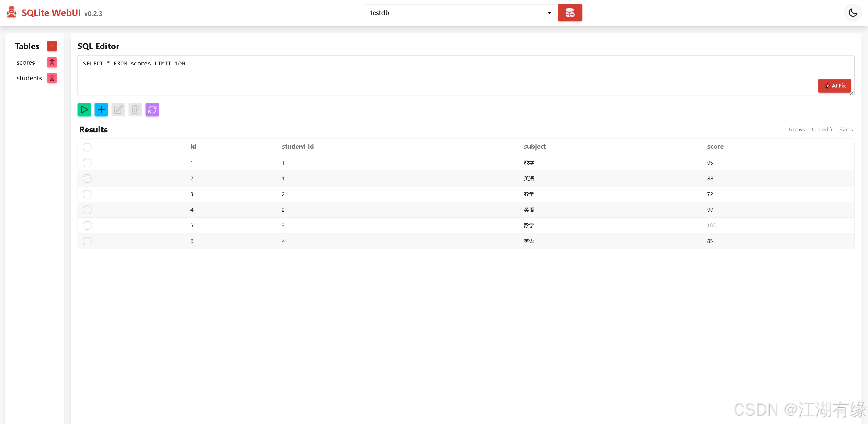Open the students table in sidebar
The image size is (868, 424).
point(29,78)
